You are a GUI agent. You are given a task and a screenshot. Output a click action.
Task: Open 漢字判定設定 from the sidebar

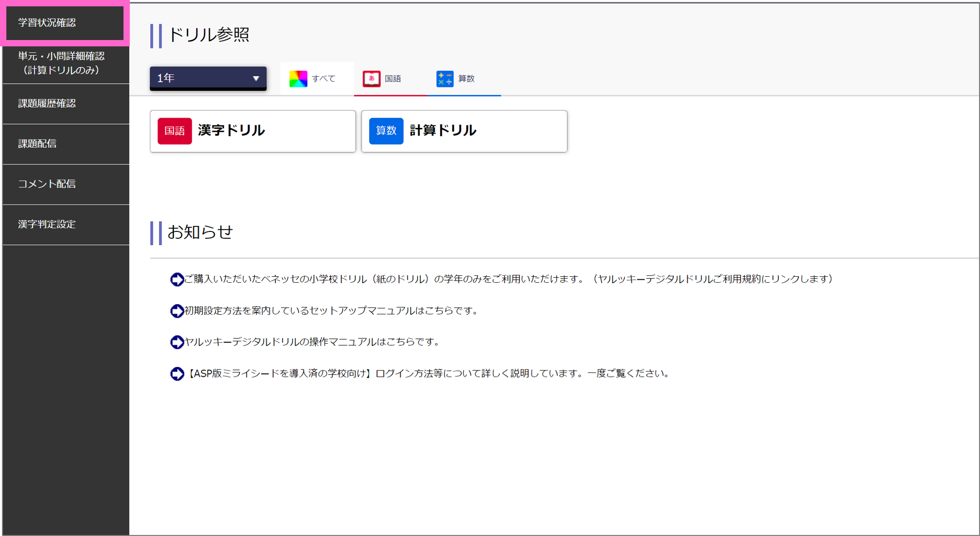coord(64,224)
